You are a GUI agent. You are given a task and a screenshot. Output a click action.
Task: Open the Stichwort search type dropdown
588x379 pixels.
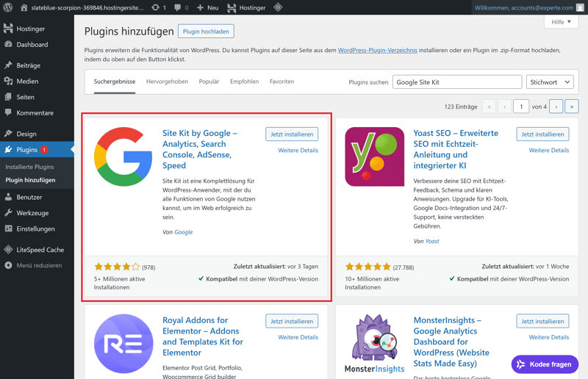point(549,82)
